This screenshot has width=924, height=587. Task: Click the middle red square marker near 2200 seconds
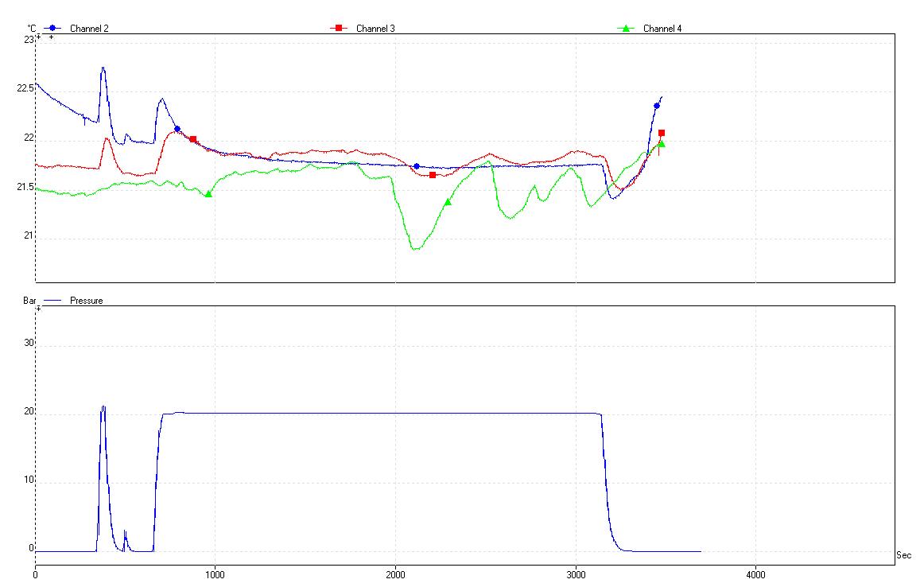(433, 175)
